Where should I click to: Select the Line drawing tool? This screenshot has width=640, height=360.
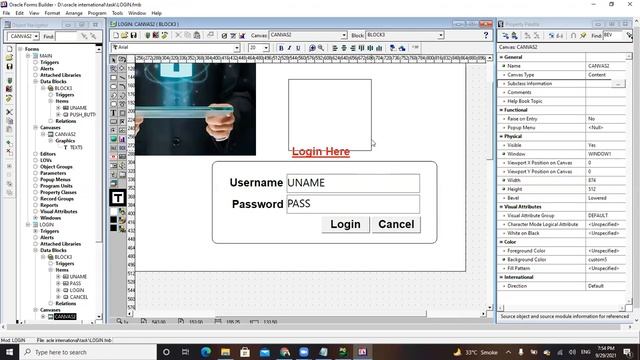(x=122, y=78)
